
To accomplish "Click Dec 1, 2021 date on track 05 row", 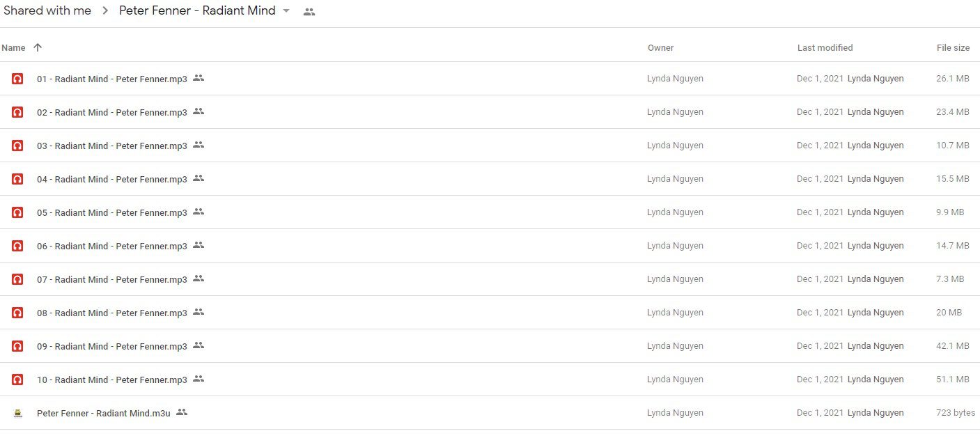I will click(x=819, y=212).
